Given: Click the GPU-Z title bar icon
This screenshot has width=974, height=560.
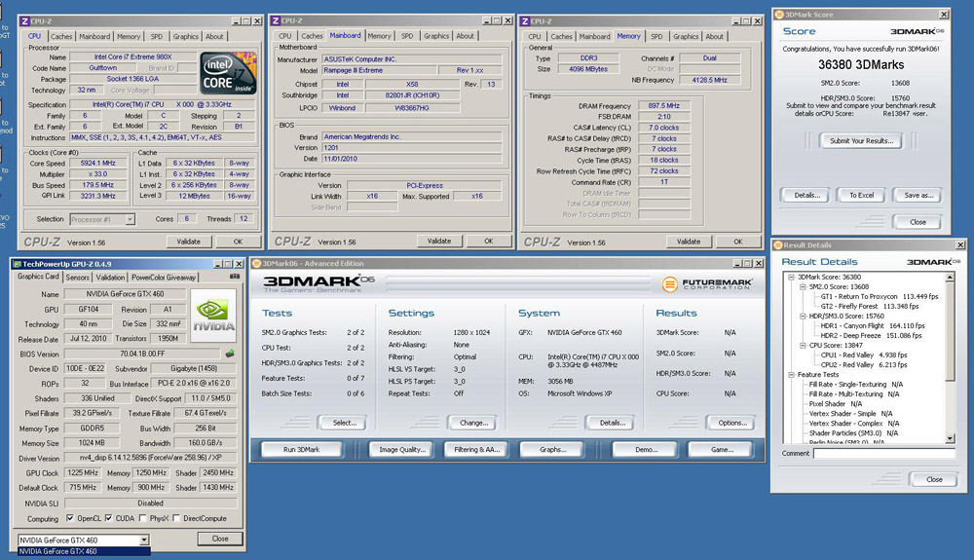Looking at the screenshot, I should tap(17, 264).
